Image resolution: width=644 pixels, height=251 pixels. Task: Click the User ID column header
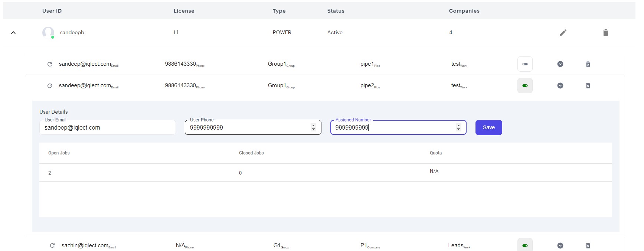click(52, 11)
